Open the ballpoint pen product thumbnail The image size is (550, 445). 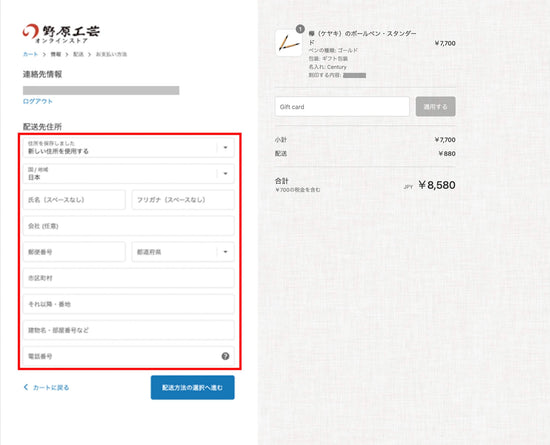pyautogui.click(x=288, y=43)
